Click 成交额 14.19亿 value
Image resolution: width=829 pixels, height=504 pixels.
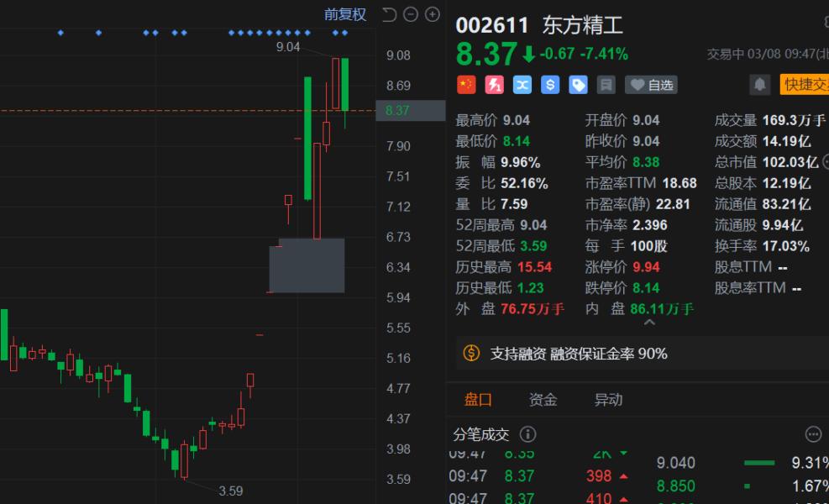click(x=786, y=141)
